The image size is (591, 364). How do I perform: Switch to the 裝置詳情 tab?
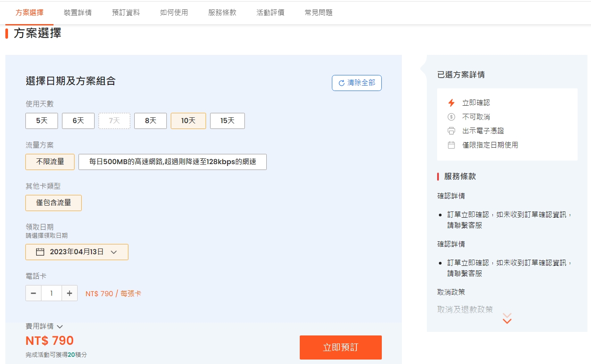[x=78, y=12]
